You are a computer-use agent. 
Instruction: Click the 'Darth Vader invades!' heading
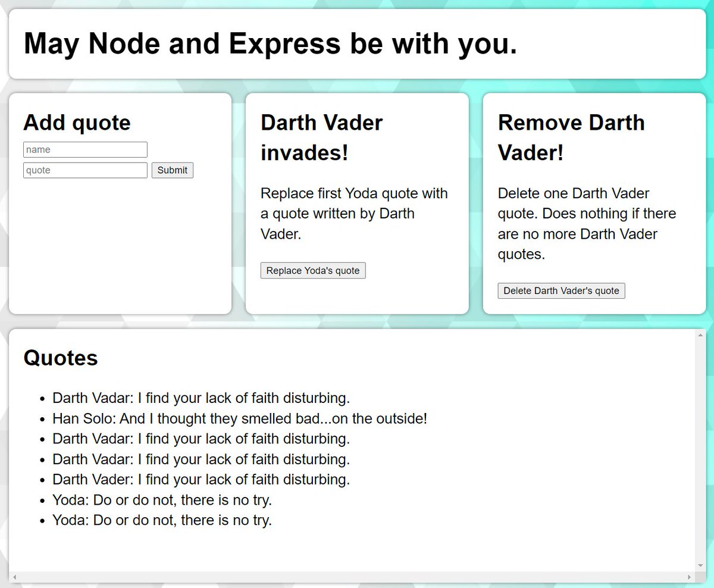tap(322, 137)
